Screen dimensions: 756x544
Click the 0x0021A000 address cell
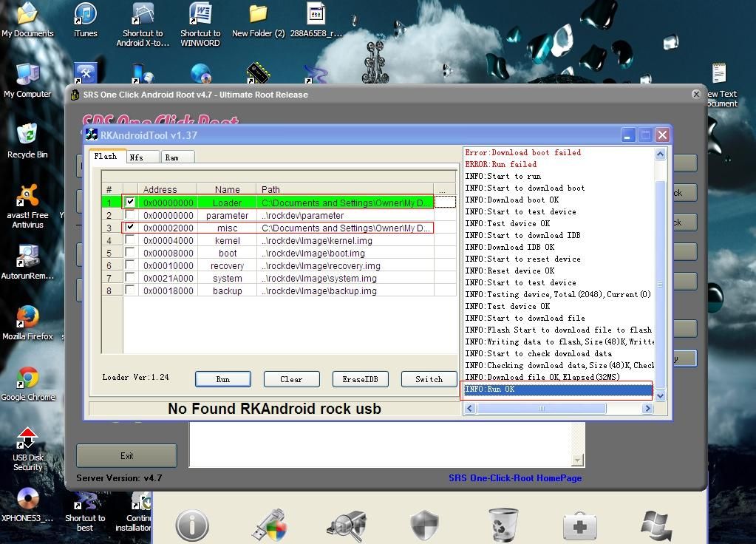click(168, 278)
